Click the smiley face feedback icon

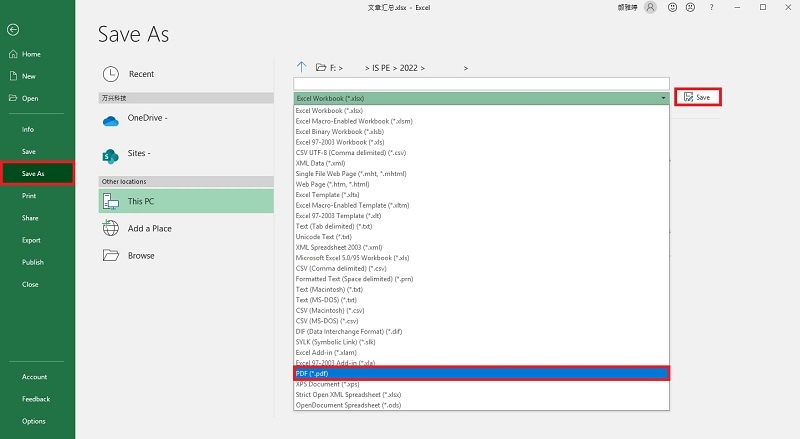672,7
